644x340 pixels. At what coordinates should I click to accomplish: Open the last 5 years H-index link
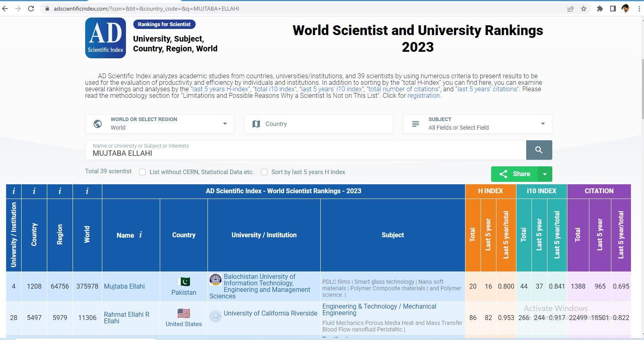click(x=221, y=89)
